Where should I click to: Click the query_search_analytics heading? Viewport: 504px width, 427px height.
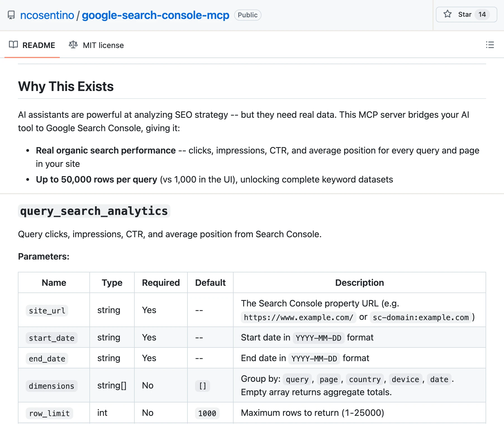point(94,211)
